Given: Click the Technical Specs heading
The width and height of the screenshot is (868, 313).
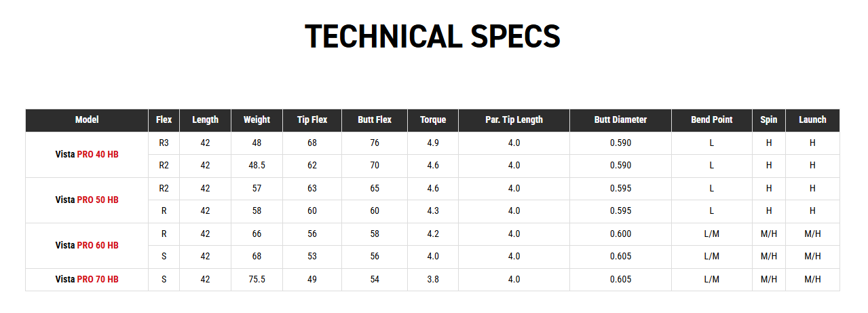Looking at the screenshot, I should 432,36.
